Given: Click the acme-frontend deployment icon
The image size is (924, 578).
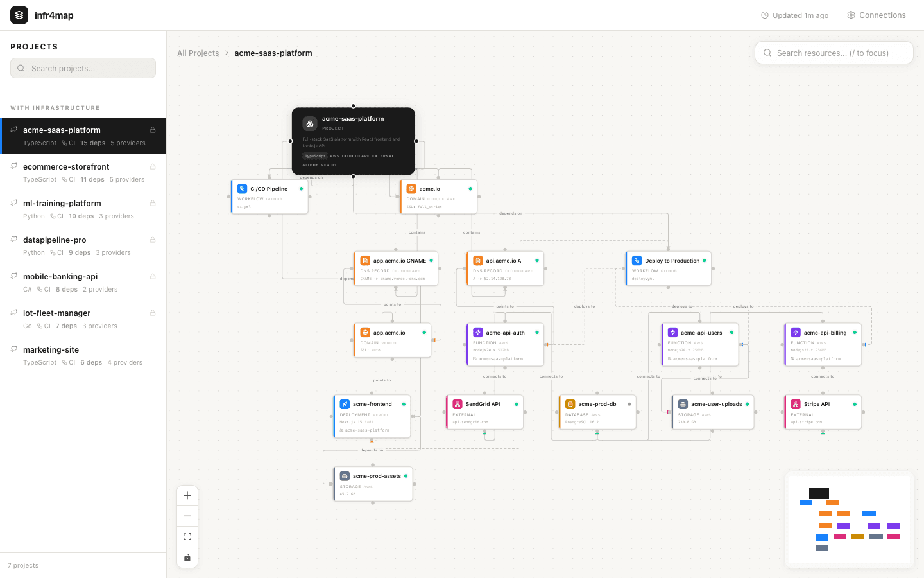Looking at the screenshot, I should pyautogui.click(x=345, y=404).
